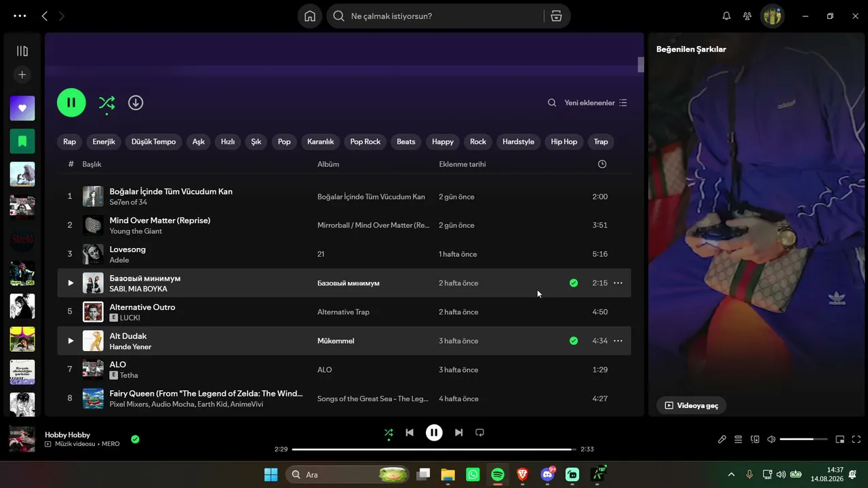Image resolution: width=868 pixels, height=488 pixels.
Task: Open the album link Alternative Trap
Action: [343, 312]
